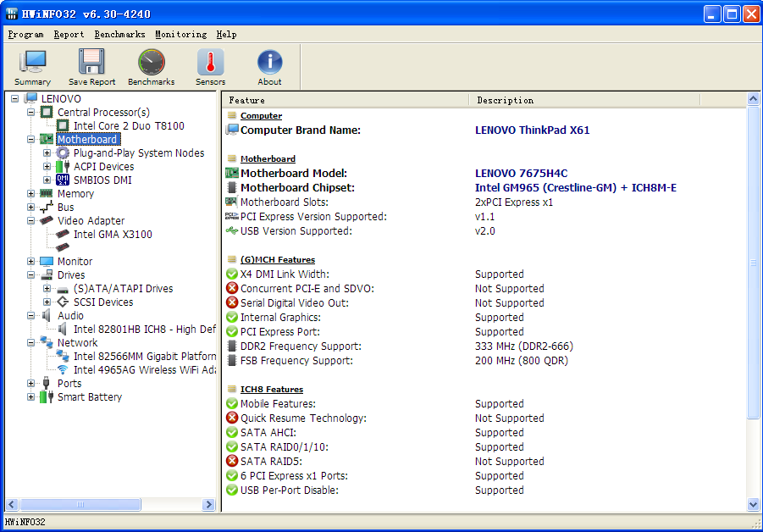Click the tree pane horizontal scrollbar thumb

[x=80, y=504]
